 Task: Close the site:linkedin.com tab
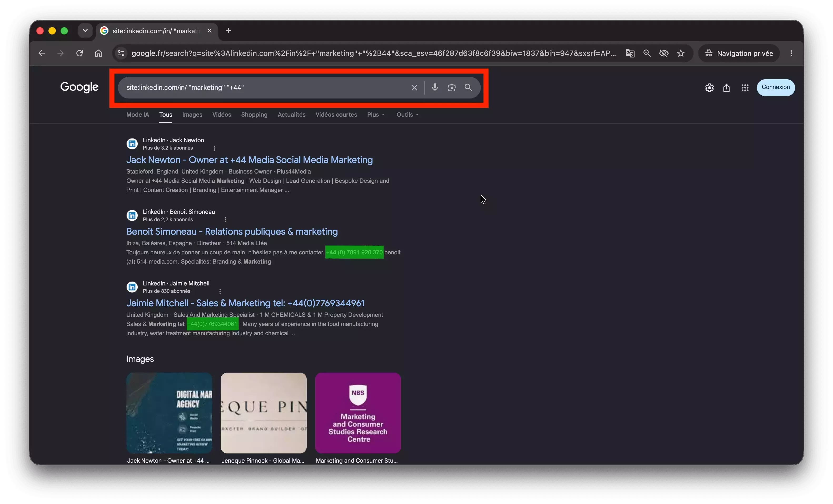pyautogui.click(x=210, y=31)
